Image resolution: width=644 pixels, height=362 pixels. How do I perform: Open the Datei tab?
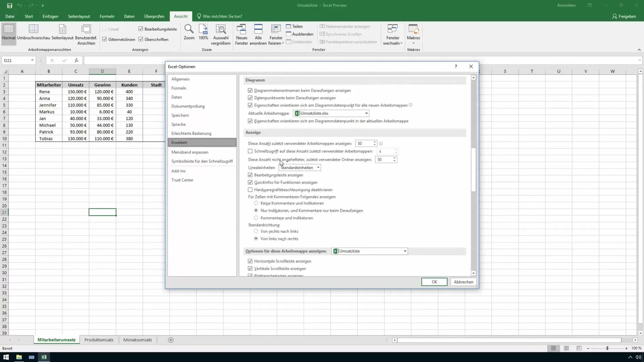tap(10, 16)
